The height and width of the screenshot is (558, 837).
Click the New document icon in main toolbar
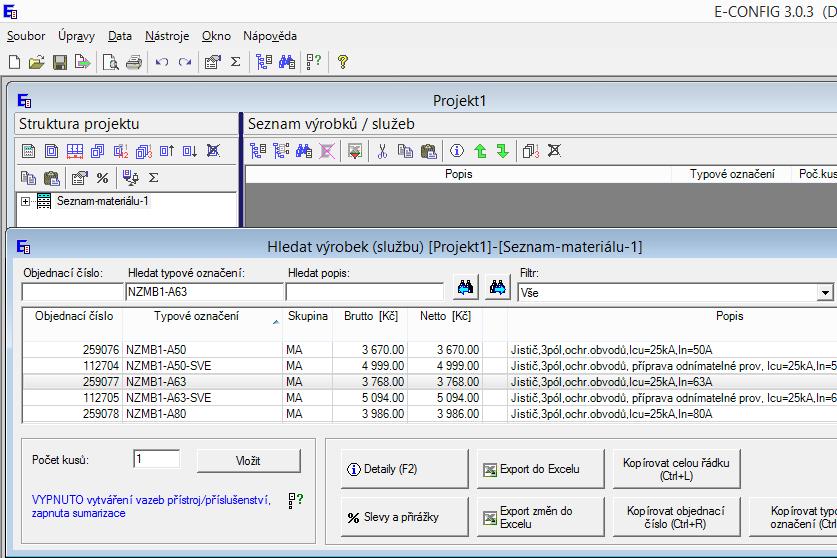[x=14, y=62]
